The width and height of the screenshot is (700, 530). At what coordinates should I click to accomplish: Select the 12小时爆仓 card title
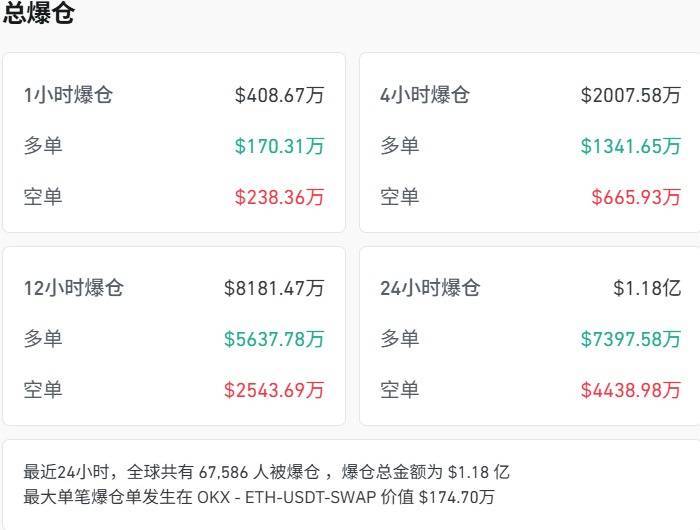click(x=73, y=288)
